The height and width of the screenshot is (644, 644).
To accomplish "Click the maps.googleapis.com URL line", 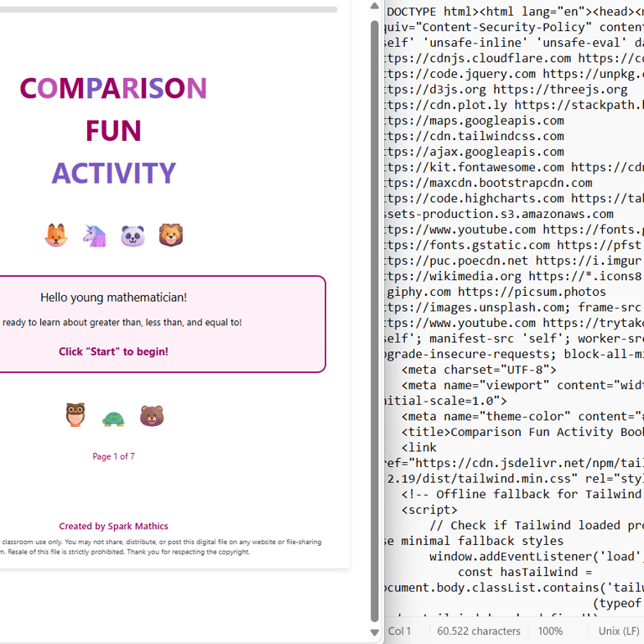I will 474,121.
